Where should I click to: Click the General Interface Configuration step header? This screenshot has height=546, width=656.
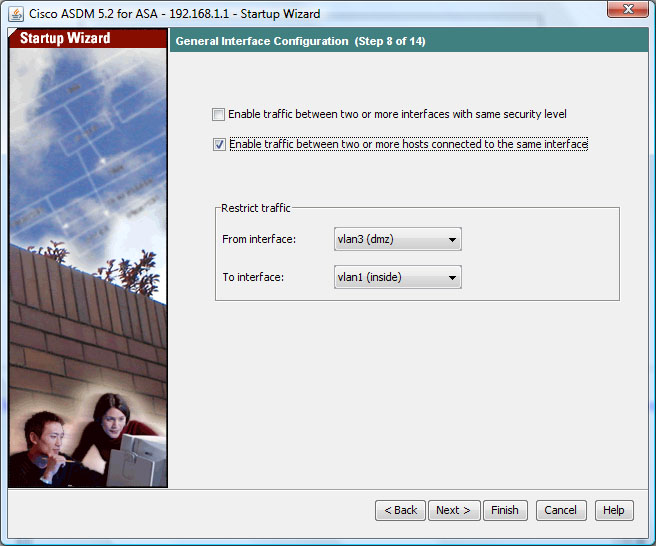click(300, 41)
